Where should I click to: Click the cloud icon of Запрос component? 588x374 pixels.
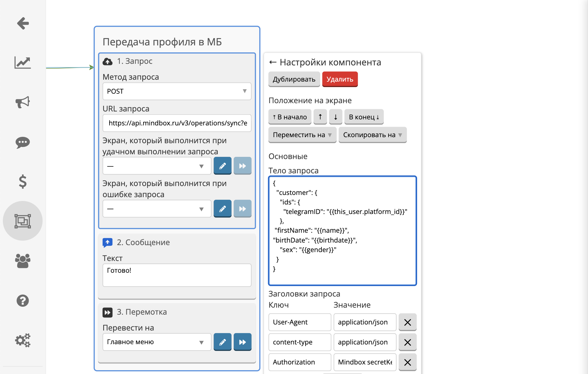tap(107, 62)
